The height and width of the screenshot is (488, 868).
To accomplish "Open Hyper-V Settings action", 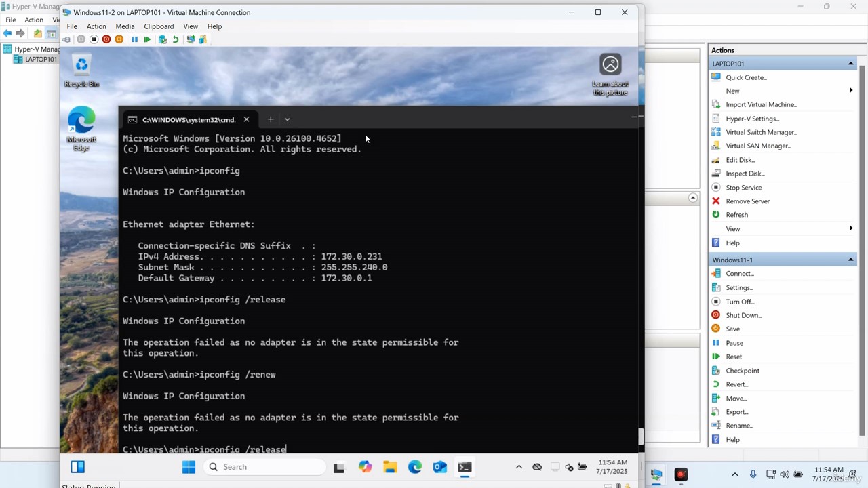I will coord(753,119).
